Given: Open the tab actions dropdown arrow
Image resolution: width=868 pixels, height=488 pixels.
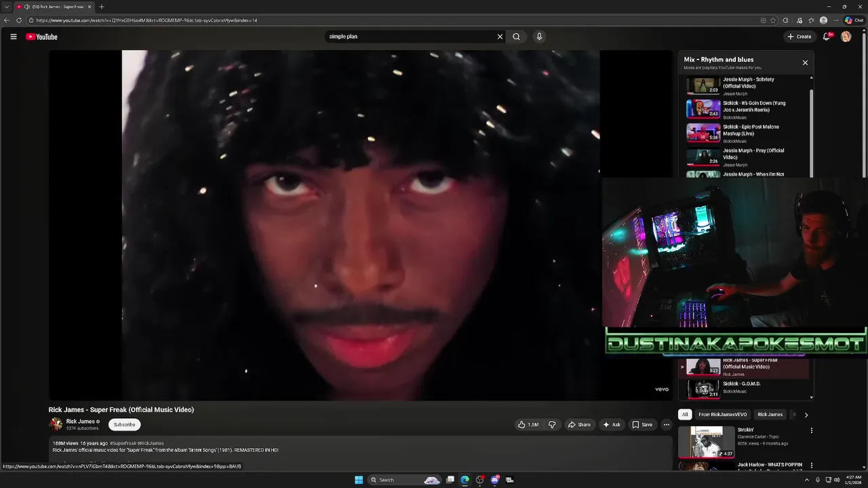Looking at the screenshot, I should 7,7.
